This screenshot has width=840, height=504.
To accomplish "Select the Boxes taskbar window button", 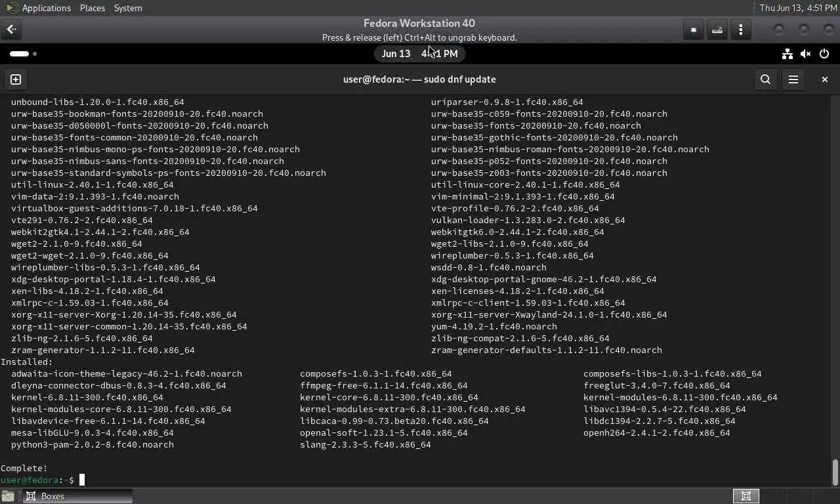I will [77, 496].
